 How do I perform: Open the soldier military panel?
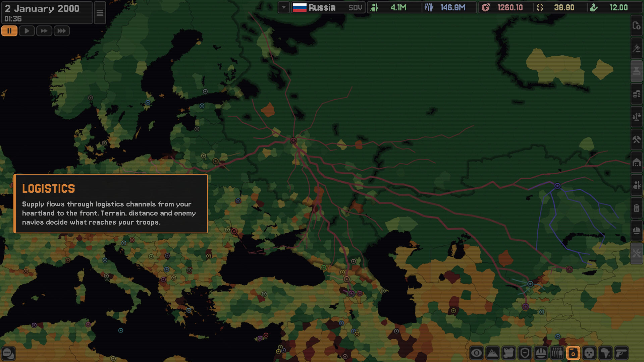tap(637, 185)
